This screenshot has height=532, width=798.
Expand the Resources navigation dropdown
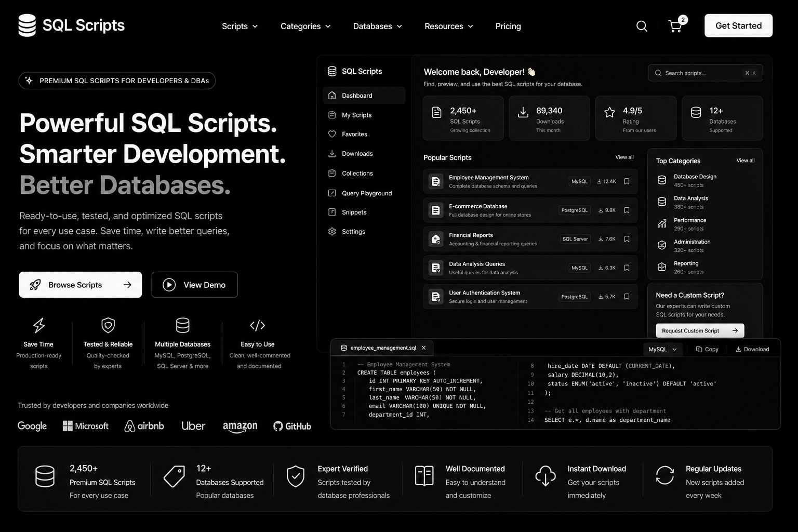pyautogui.click(x=449, y=26)
